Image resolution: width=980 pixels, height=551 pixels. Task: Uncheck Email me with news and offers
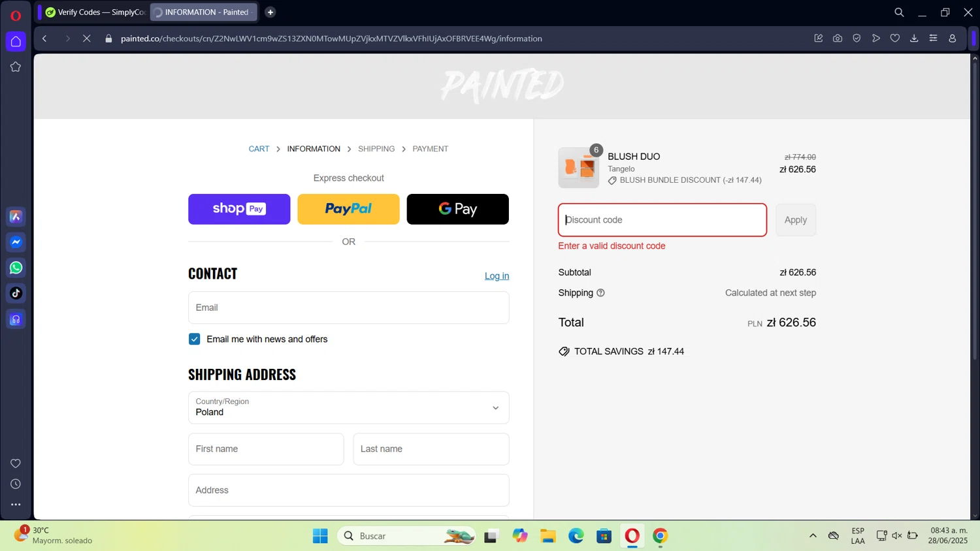[194, 339]
